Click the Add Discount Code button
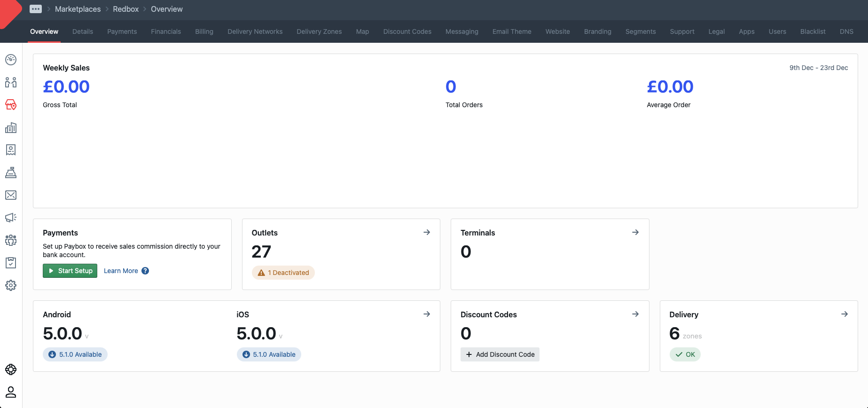868x408 pixels. click(x=500, y=354)
